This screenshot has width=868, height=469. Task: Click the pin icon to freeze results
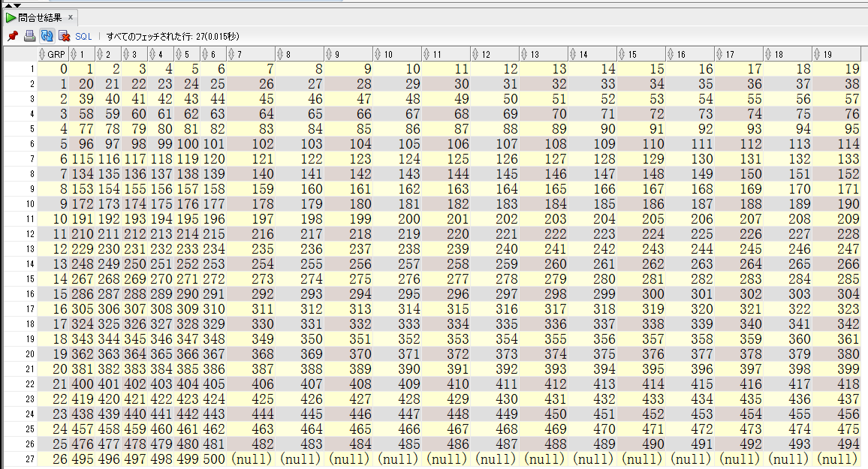point(12,35)
